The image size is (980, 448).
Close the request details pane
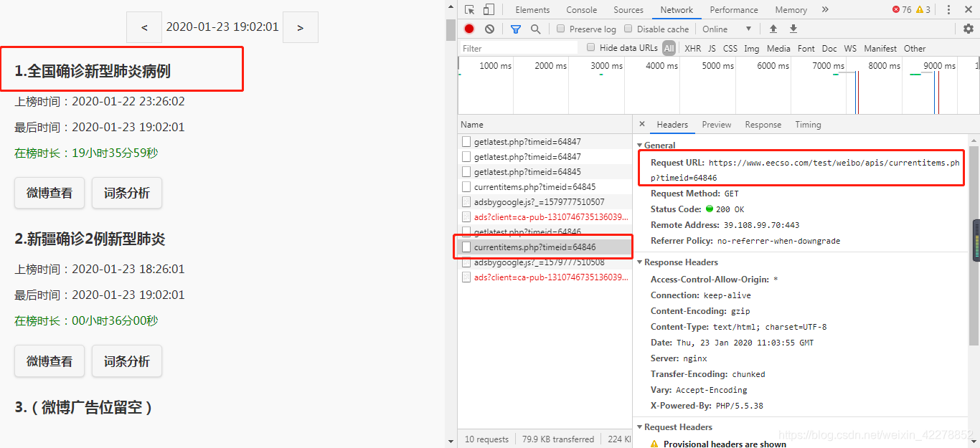pos(642,124)
